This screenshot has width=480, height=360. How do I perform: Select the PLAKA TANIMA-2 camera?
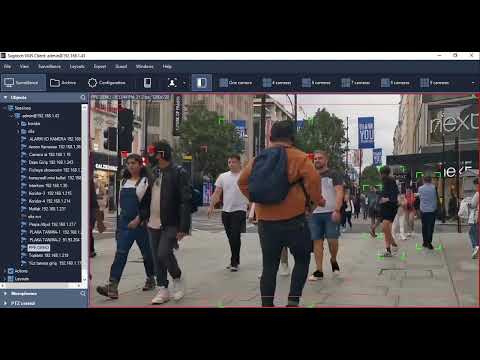click(x=51, y=240)
